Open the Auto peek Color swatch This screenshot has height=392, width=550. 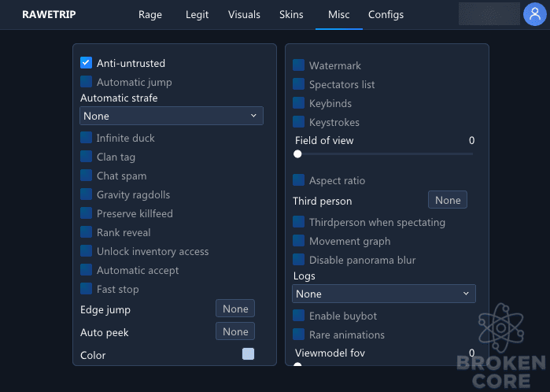[x=248, y=354]
